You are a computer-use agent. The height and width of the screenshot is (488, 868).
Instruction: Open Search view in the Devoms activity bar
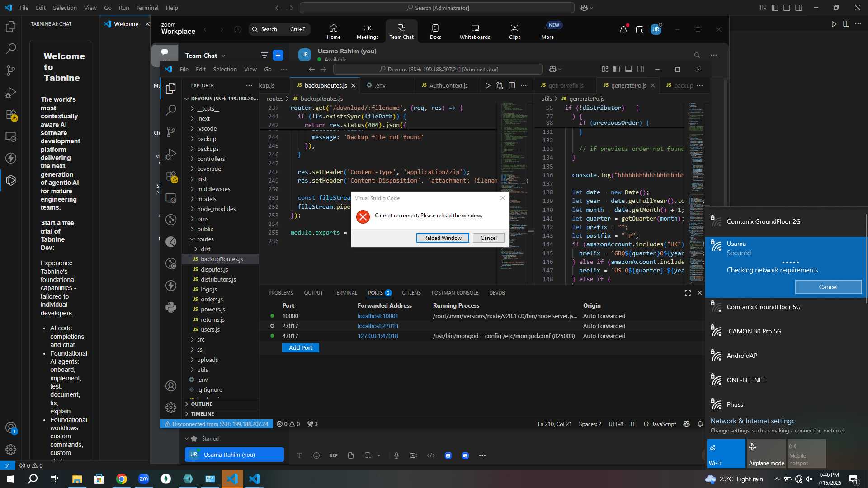tap(171, 110)
